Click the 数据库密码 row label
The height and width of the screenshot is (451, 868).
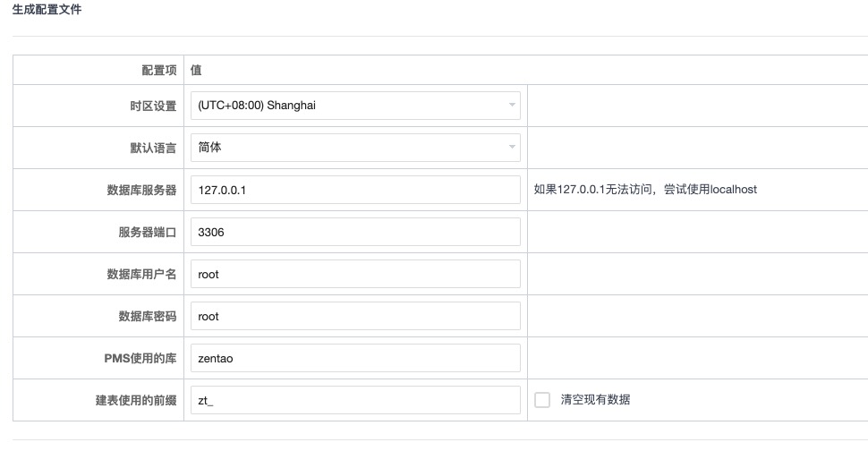pyautogui.click(x=148, y=316)
